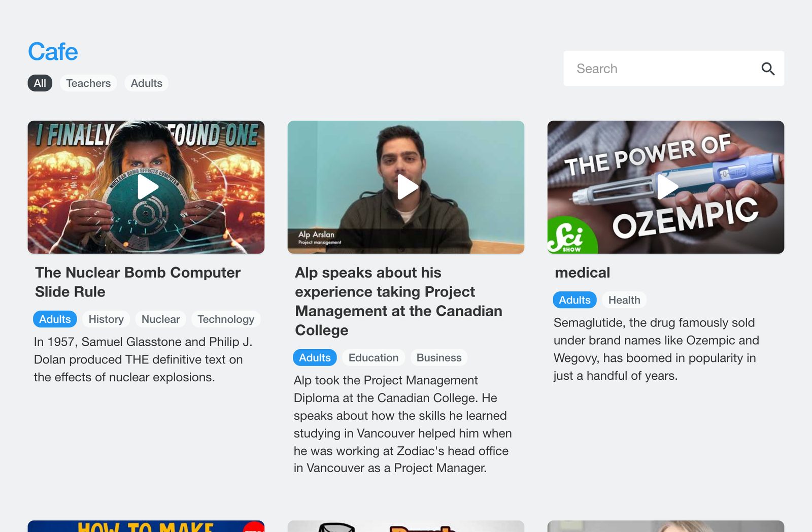This screenshot has width=812, height=532.
Task: Open the medical video title
Action: [583, 273]
